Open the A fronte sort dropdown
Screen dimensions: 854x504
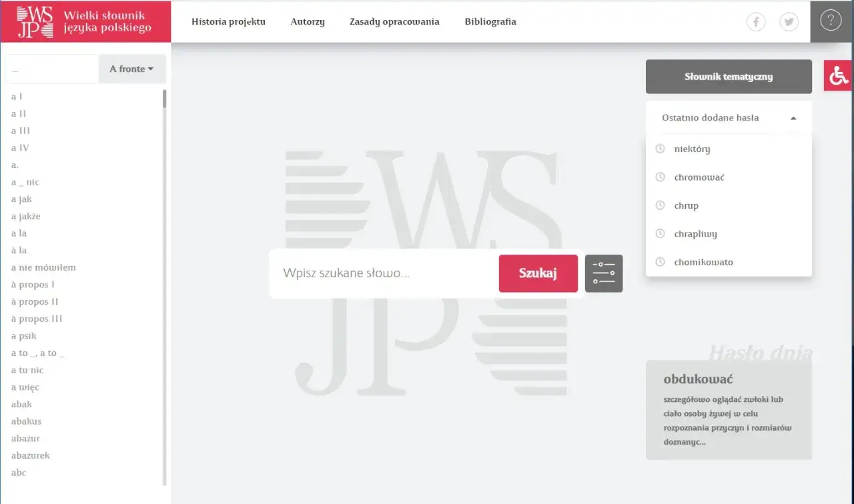pos(132,69)
